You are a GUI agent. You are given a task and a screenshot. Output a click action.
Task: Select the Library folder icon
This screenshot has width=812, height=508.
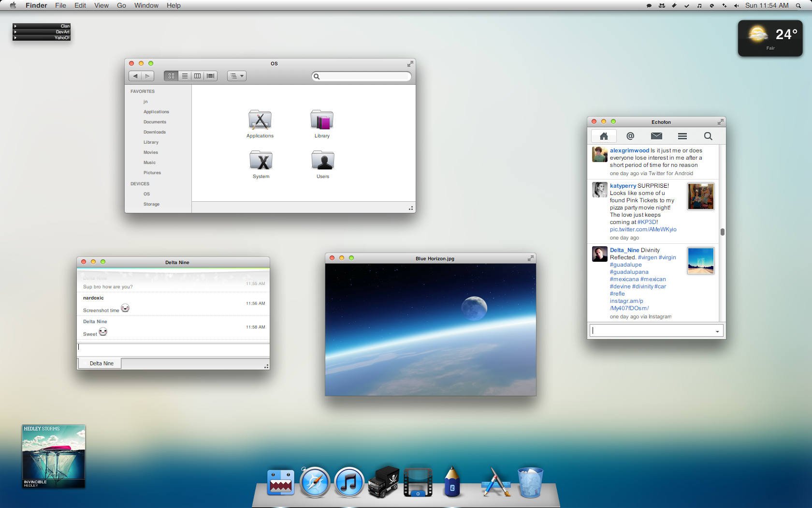coord(322,120)
